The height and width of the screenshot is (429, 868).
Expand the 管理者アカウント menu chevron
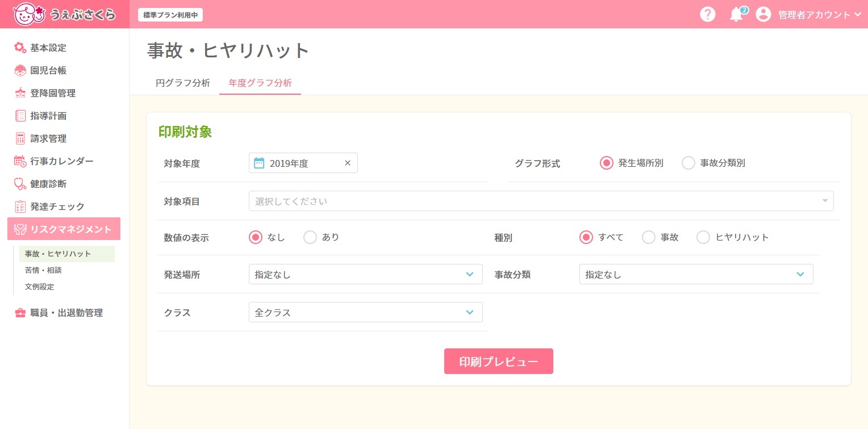pyautogui.click(x=858, y=15)
